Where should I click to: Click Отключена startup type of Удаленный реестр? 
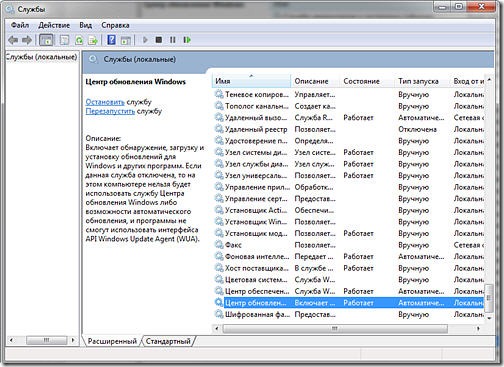point(417,129)
